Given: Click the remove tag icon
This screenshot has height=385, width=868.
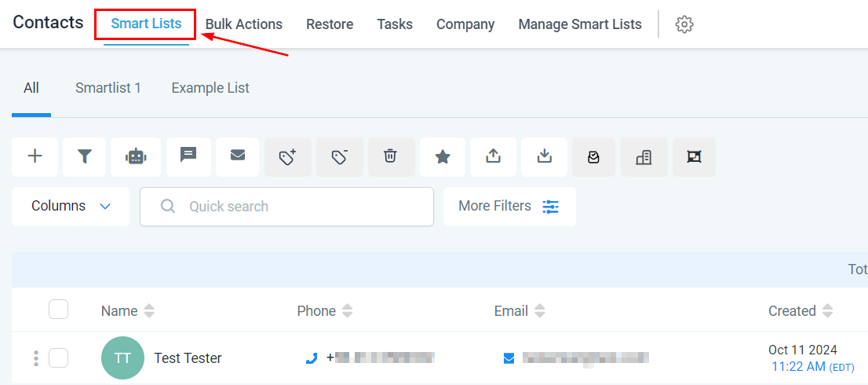Looking at the screenshot, I should point(340,156).
